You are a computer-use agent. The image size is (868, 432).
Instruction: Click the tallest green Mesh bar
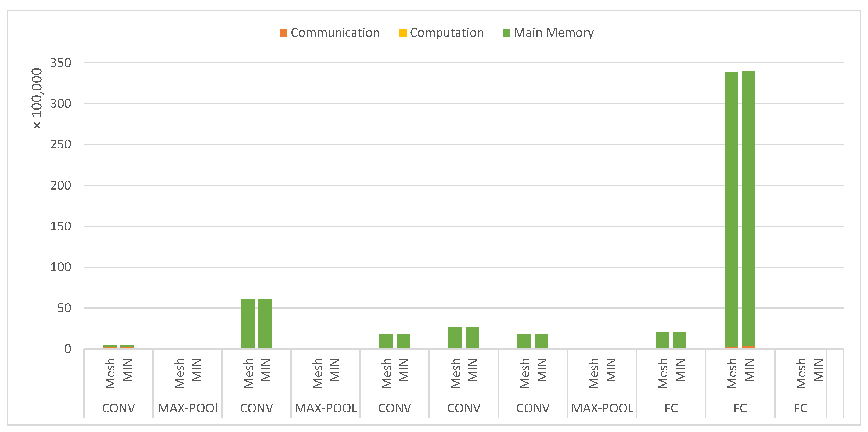coord(731,209)
